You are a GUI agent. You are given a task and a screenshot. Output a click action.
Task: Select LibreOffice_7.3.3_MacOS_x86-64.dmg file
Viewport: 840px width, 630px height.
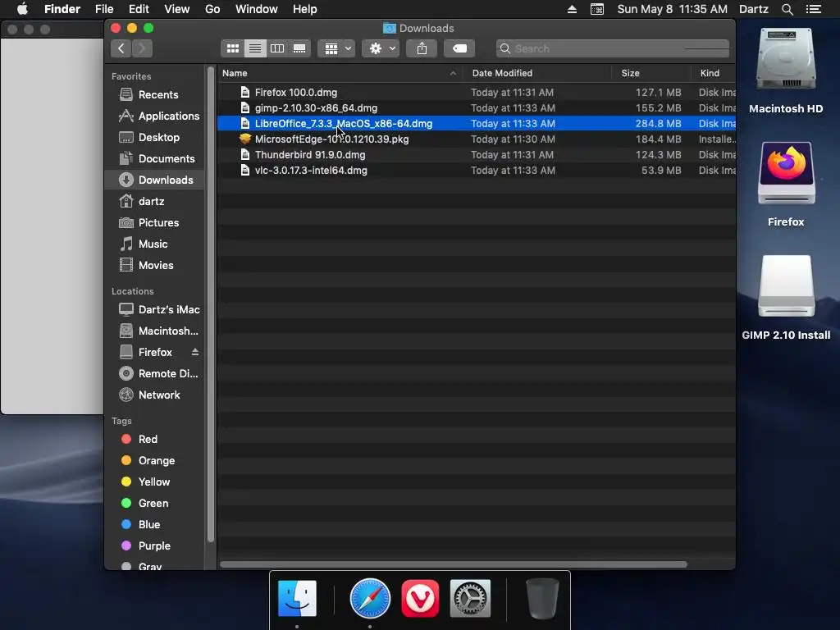click(477, 124)
